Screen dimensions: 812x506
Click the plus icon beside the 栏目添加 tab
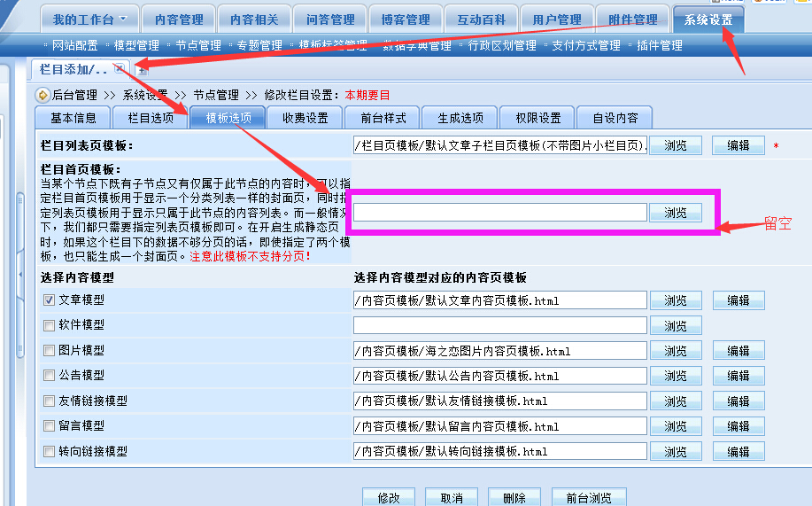(x=143, y=69)
